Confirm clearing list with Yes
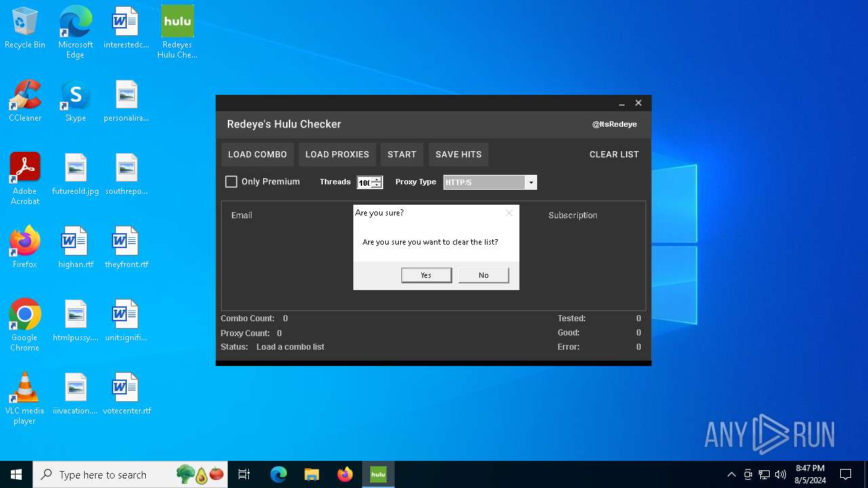This screenshot has height=488, width=868. [x=426, y=275]
